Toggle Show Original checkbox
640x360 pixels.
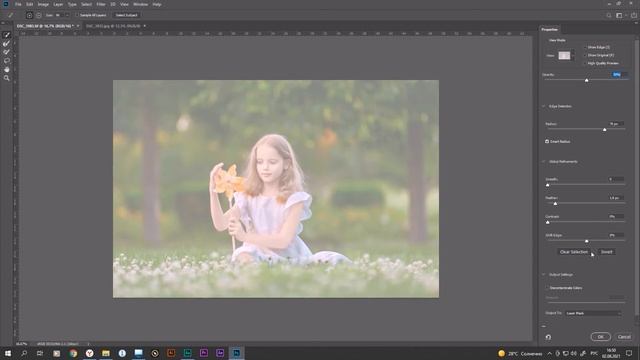[x=585, y=55]
